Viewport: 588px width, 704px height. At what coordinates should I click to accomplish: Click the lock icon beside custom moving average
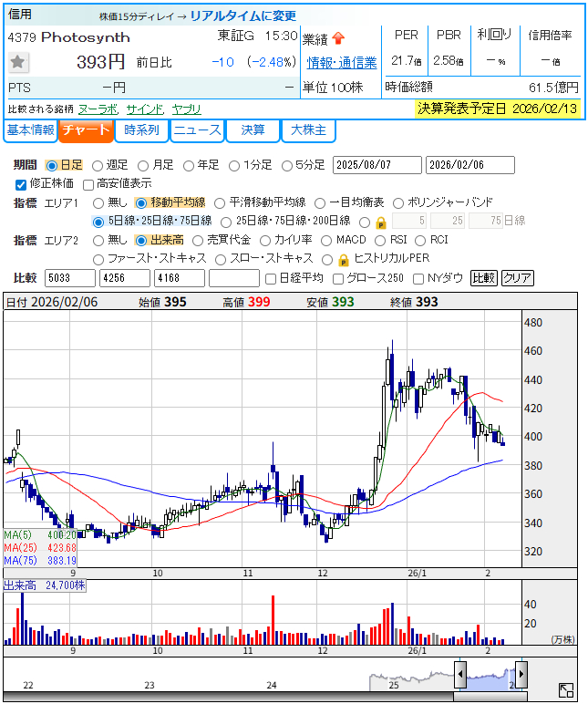(380, 222)
